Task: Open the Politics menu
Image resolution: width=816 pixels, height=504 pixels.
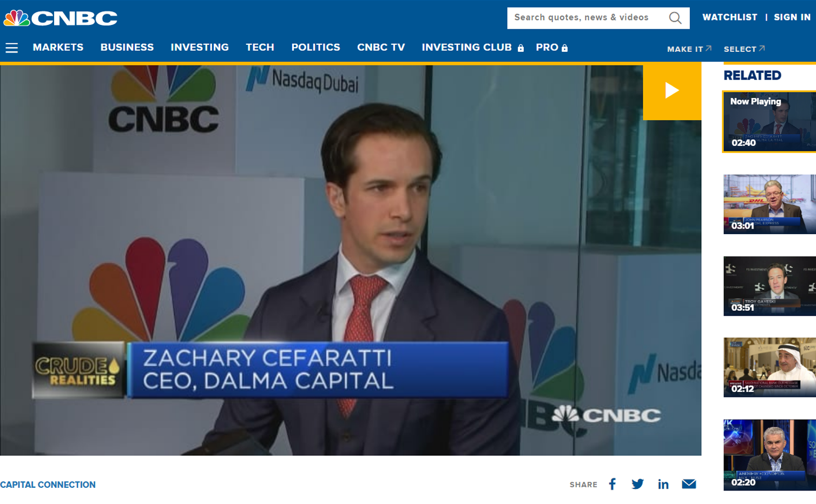Action: pos(315,48)
